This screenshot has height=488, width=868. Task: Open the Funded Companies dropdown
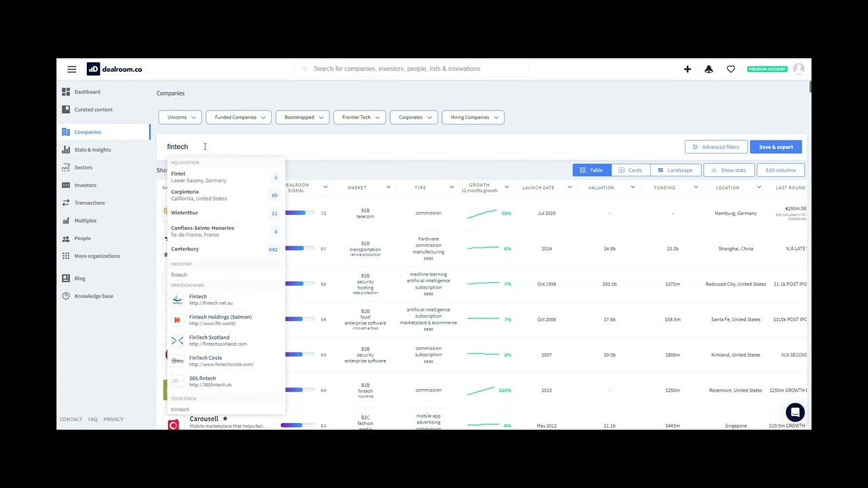239,117
